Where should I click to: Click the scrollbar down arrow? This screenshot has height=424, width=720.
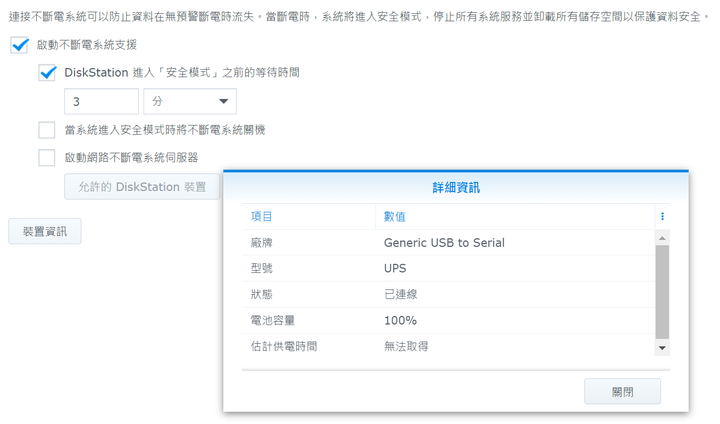662,348
